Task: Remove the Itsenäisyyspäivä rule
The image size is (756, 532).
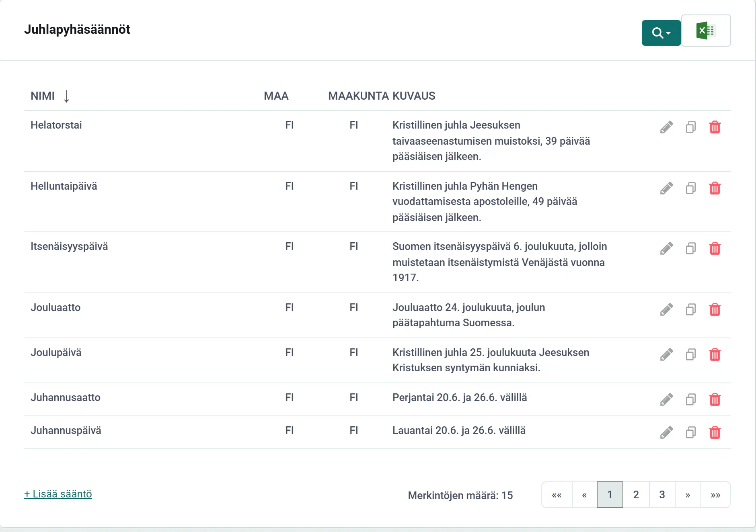Action: coord(715,249)
